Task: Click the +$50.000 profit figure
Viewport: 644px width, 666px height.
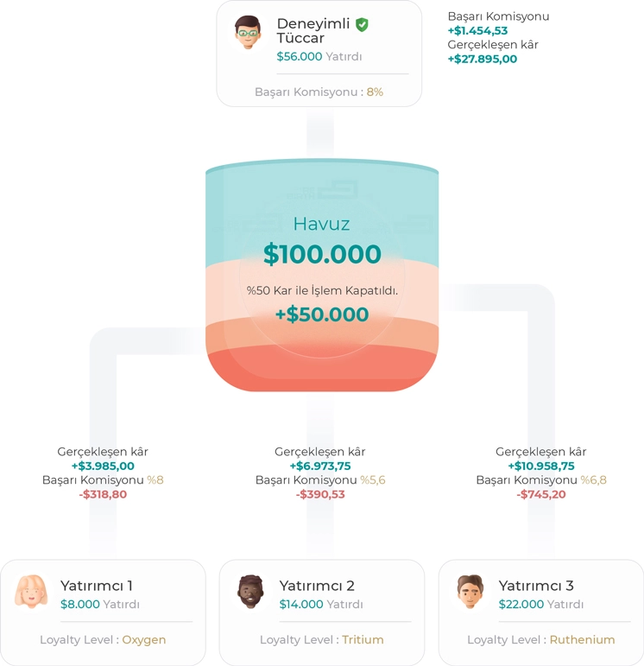Action: [322, 314]
